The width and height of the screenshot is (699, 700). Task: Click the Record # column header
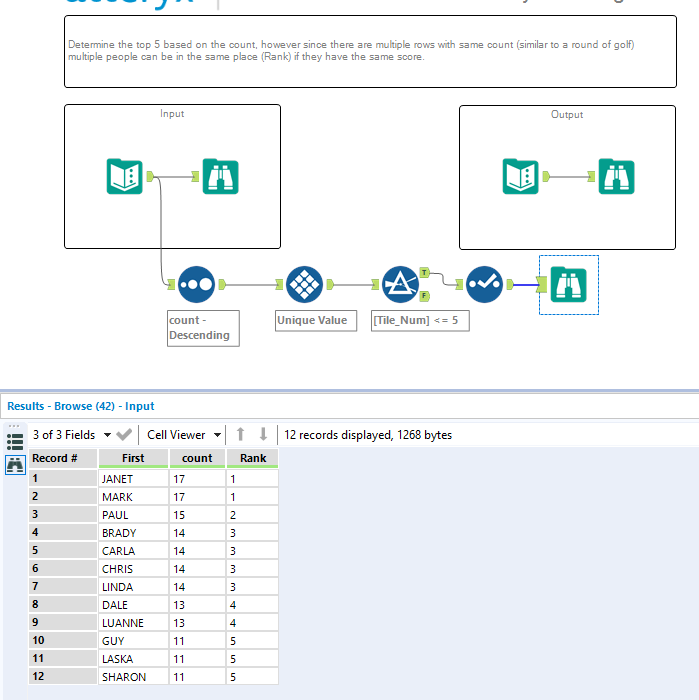63,458
